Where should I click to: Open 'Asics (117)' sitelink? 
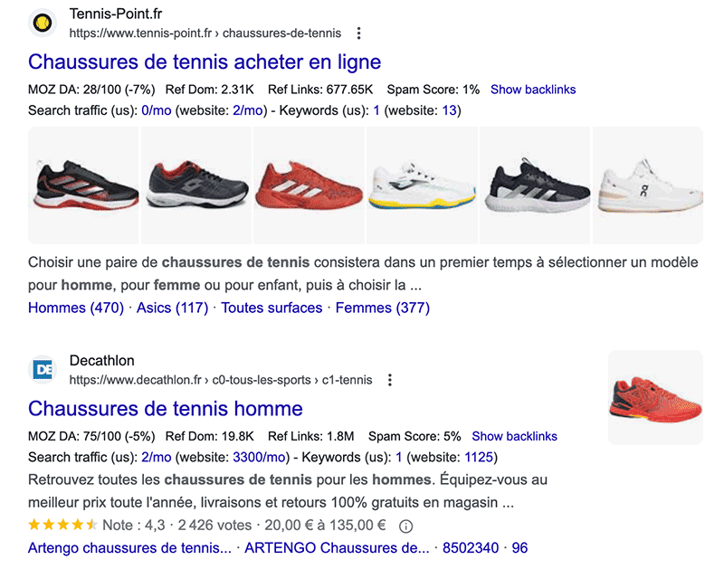[x=172, y=308]
